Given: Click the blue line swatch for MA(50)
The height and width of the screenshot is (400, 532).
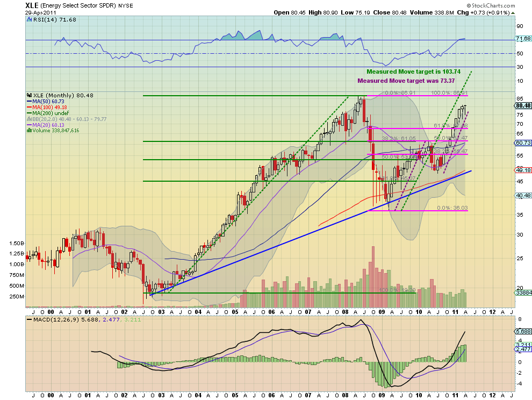Looking at the screenshot, I should (29, 102).
